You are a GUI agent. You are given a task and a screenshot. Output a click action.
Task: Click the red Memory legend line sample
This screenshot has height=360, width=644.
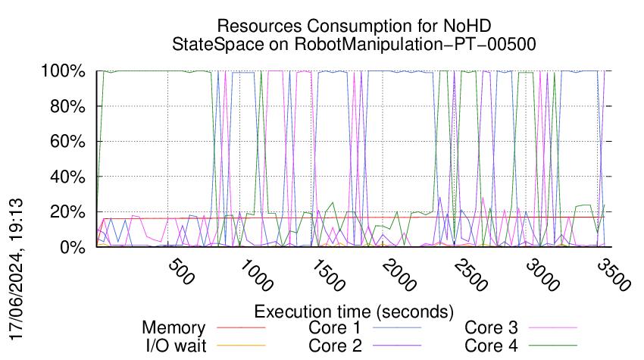(x=241, y=328)
